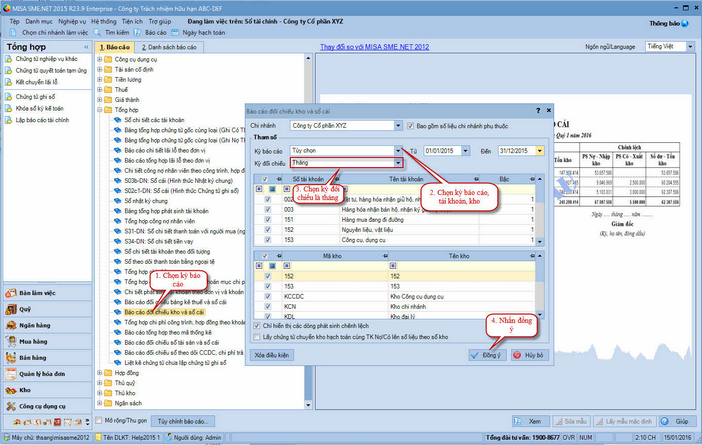Screen dimensions: 702x445
Task: Select Sổ chi tiết các tài khoản report
Action: (154, 120)
